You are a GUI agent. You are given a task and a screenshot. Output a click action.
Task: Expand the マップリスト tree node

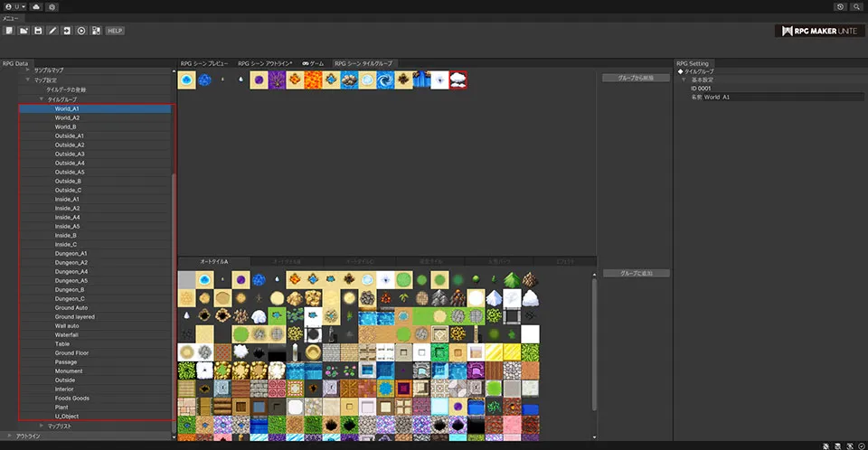pyautogui.click(x=41, y=426)
